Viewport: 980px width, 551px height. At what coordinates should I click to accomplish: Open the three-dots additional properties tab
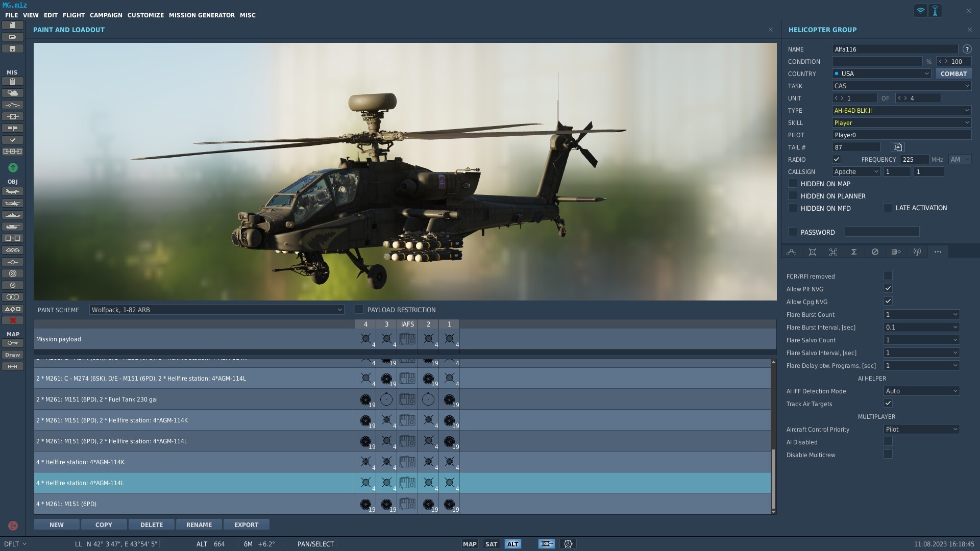[938, 252]
